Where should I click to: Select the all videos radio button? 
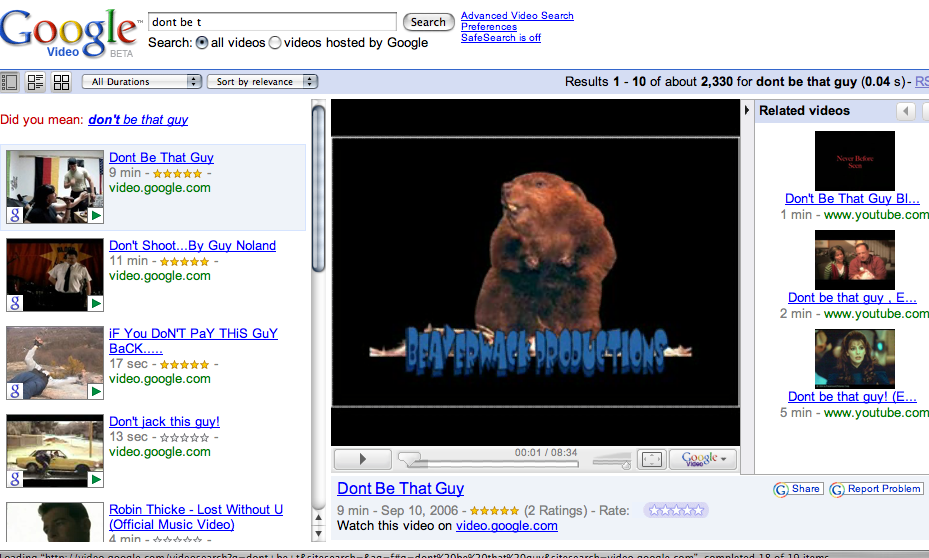[202, 43]
